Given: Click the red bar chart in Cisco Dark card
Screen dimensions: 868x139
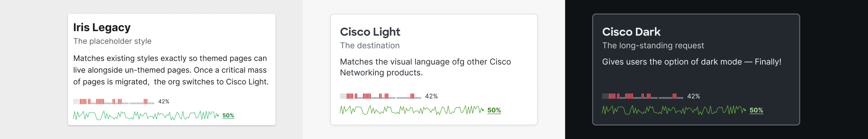Looking at the screenshot, I should (x=642, y=96).
